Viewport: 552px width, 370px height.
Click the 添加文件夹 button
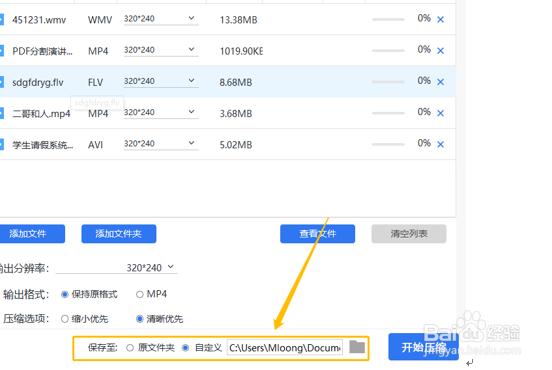tap(119, 234)
